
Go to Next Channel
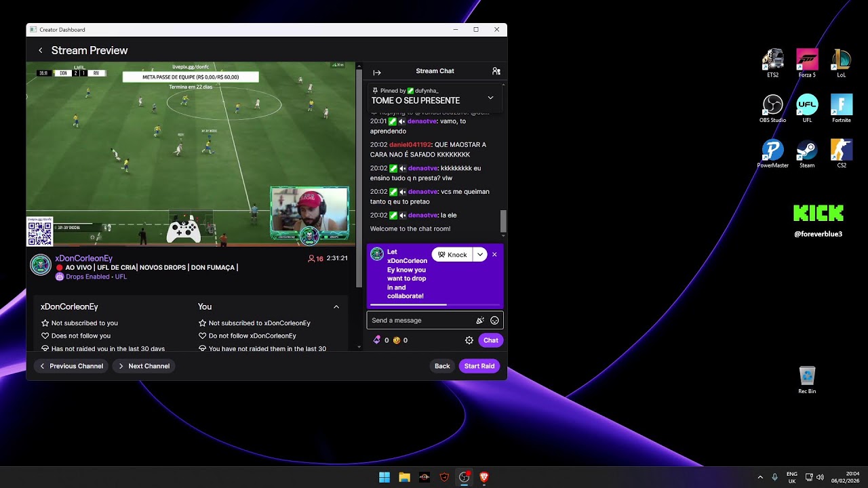pos(144,366)
